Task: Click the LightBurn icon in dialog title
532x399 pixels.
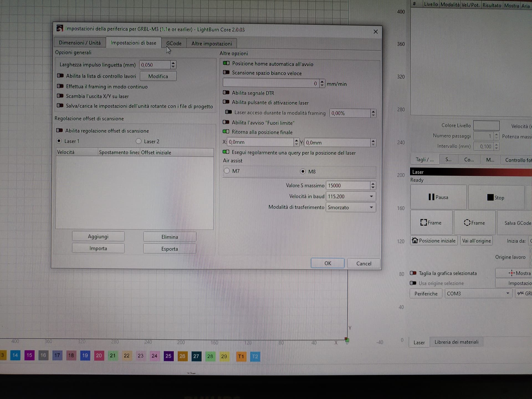Action: click(x=60, y=28)
